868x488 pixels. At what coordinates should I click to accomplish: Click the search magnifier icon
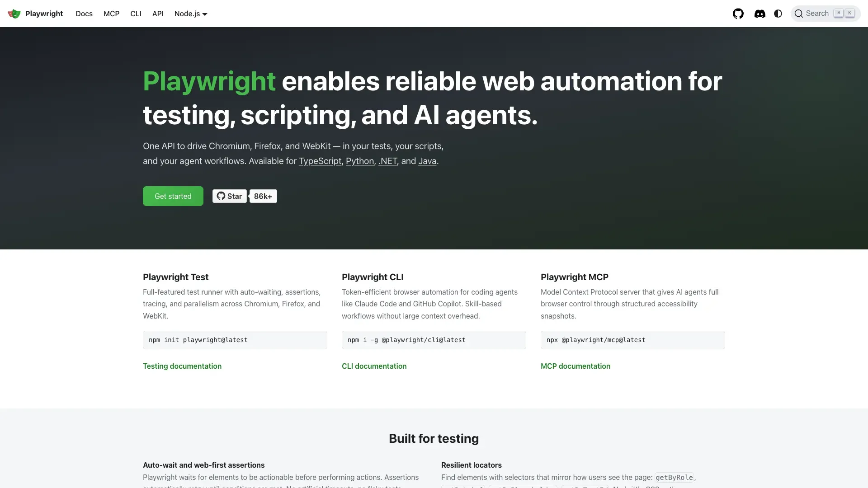798,14
